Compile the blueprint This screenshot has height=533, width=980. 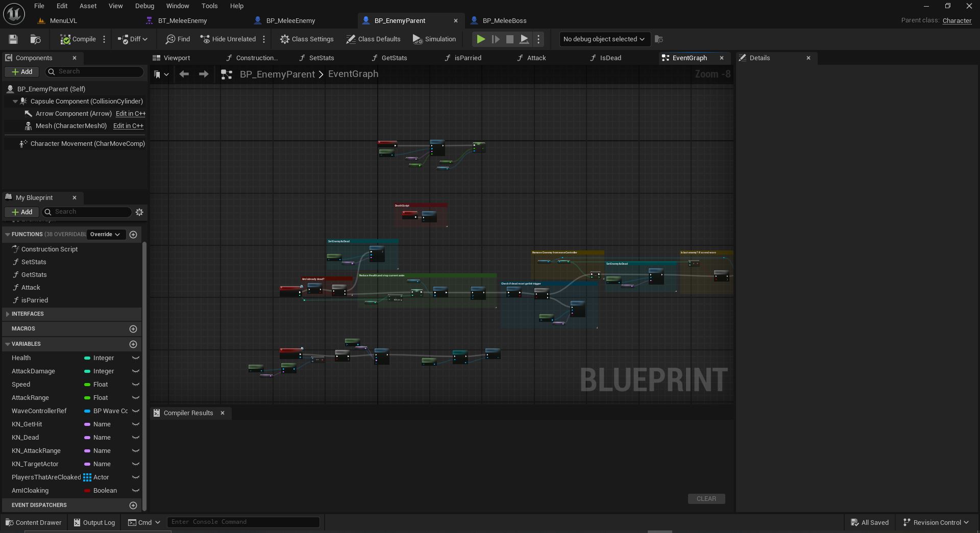pyautogui.click(x=78, y=39)
